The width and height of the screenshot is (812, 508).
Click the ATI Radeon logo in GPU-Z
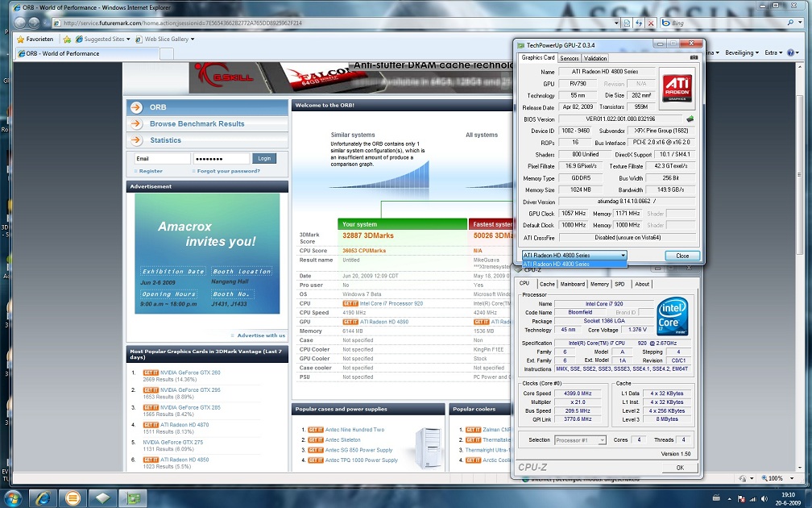tap(677, 88)
